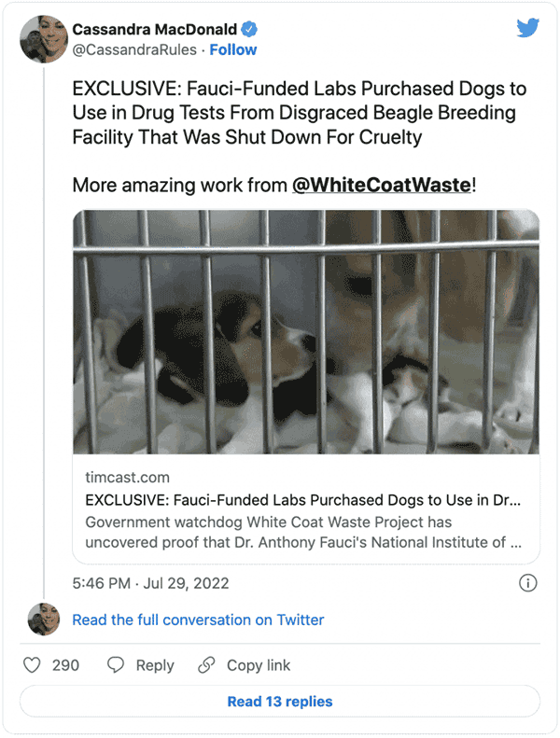Click small avatar beside full conversation link
Screen dimensions: 560x738
coord(43,620)
